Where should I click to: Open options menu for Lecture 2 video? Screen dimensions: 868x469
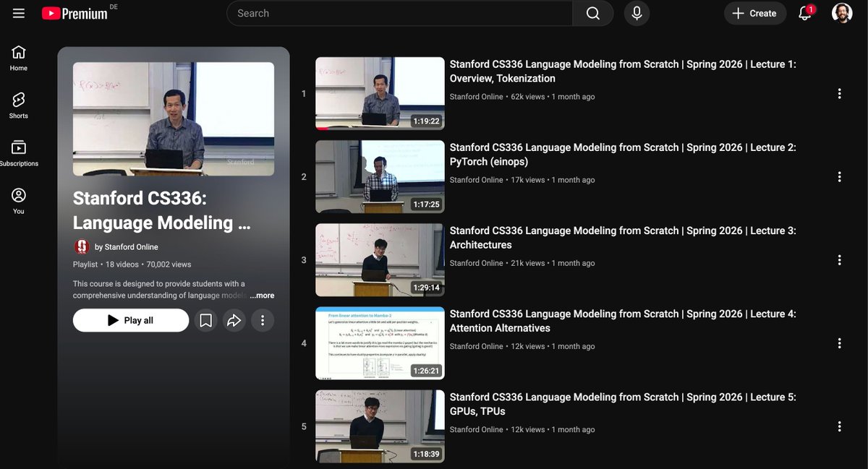[839, 176]
